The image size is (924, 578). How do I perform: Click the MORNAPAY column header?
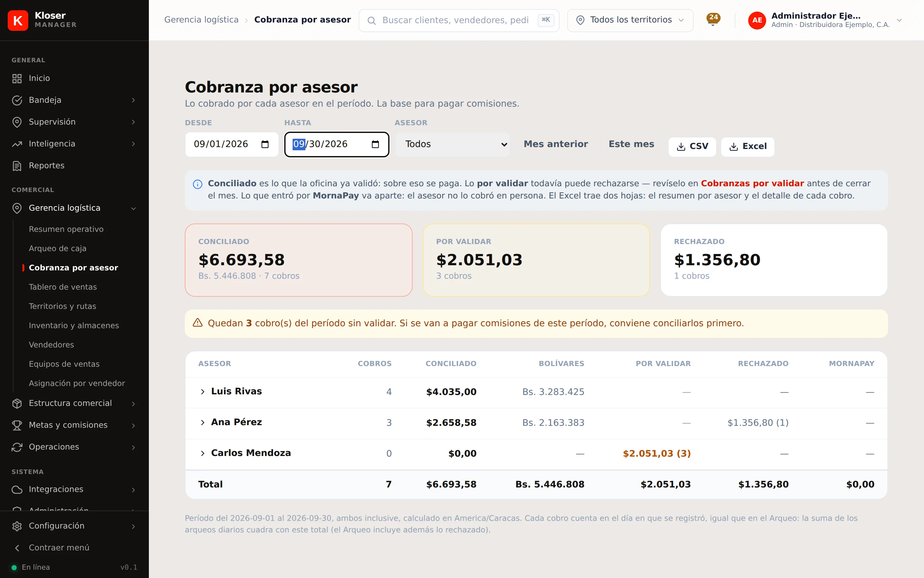(x=851, y=363)
